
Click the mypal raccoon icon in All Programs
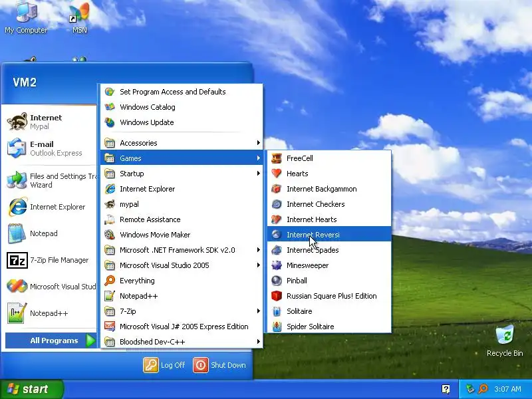point(110,204)
